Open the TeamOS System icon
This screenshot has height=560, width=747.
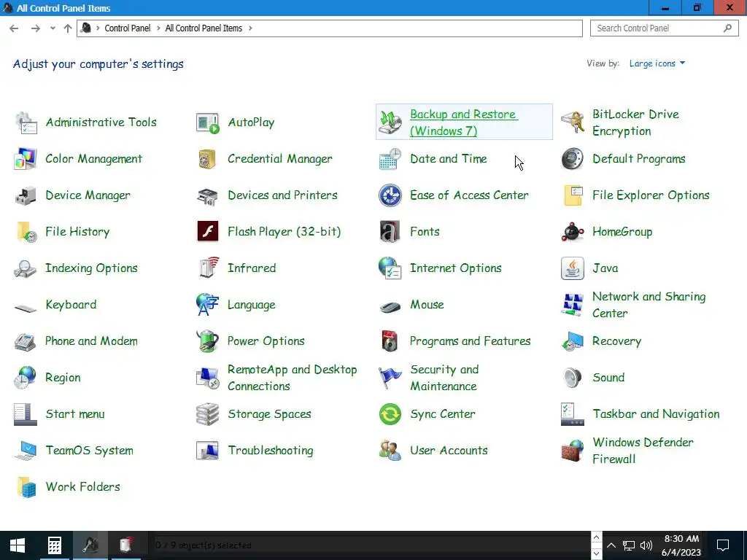click(26, 451)
